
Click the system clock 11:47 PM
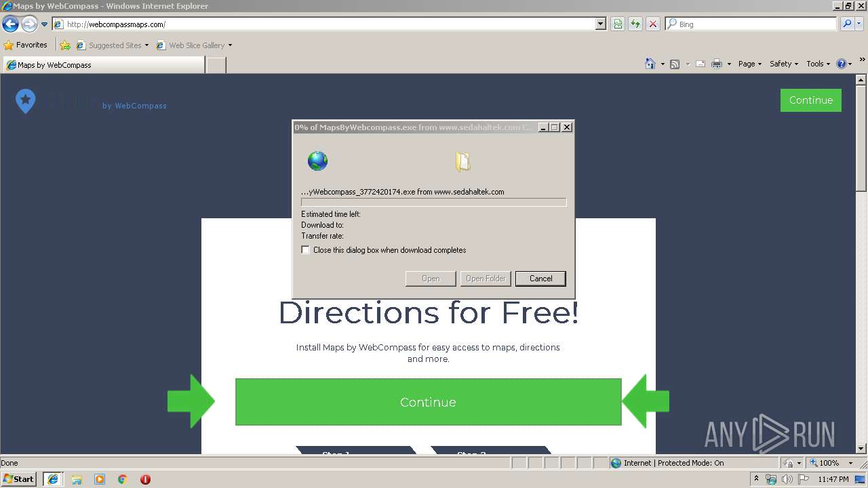tap(833, 479)
